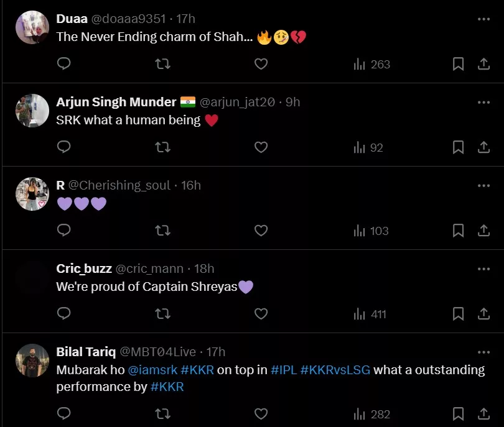Image resolution: width=504 pixels, height=427 pixels.
Task: Repost the Cric_buzz tweet
Action: (162, 314)
